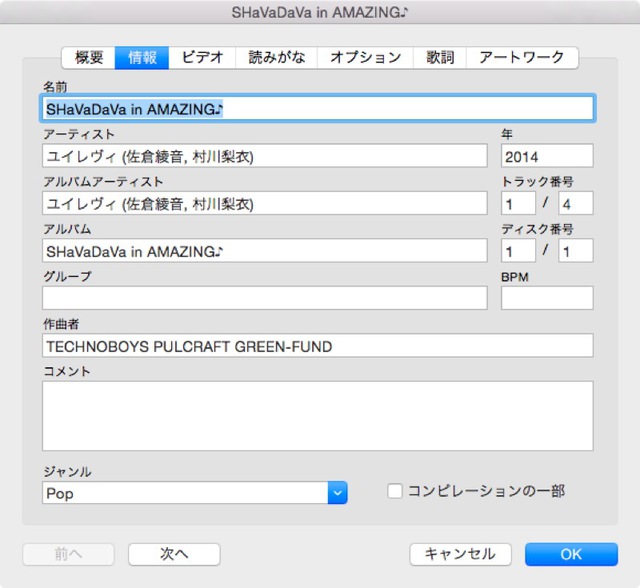Open the ジャンル dropdown arrow
This screenshot has height=588, width=640.
[x=338, y=493]
